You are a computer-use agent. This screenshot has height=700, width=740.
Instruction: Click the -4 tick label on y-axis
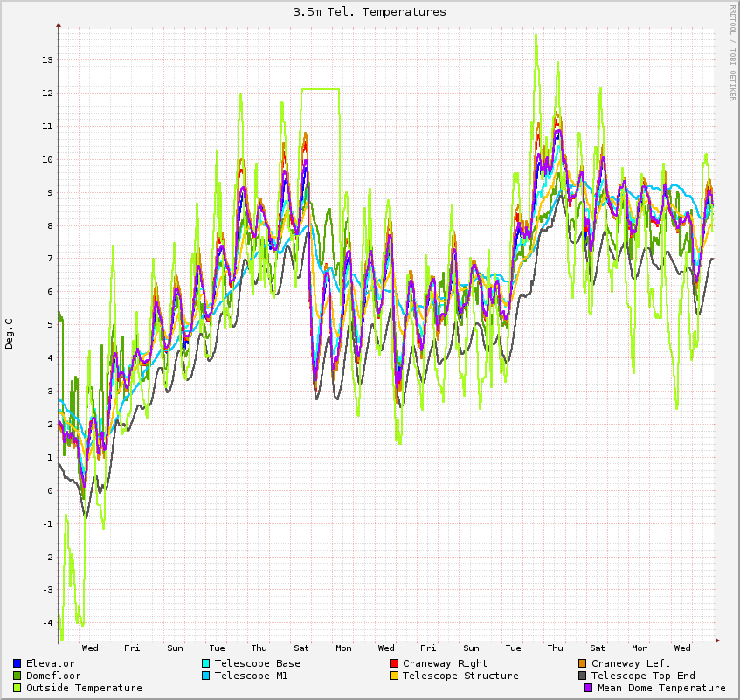coord(47,623)
